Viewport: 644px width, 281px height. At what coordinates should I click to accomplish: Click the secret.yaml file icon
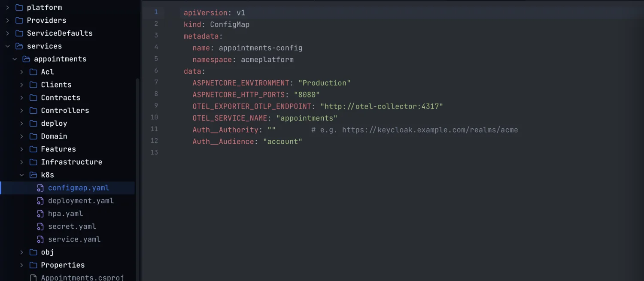(40, 227)
